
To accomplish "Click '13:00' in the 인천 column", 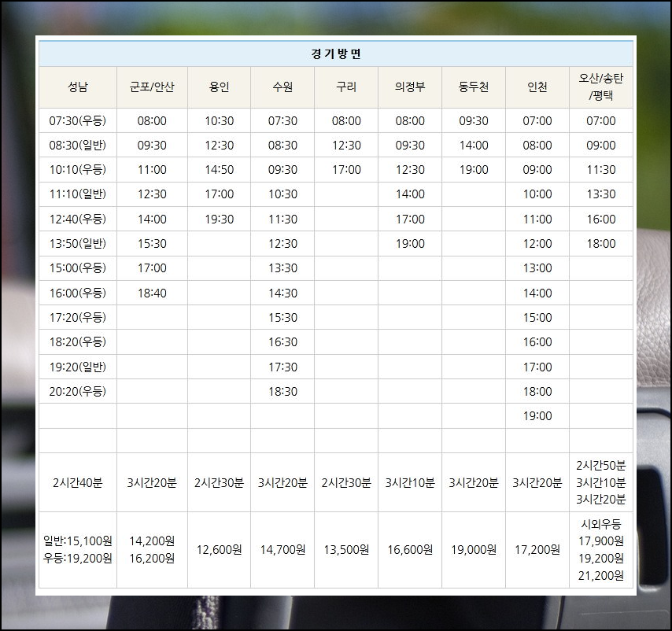I will click(x=537, y=268).
